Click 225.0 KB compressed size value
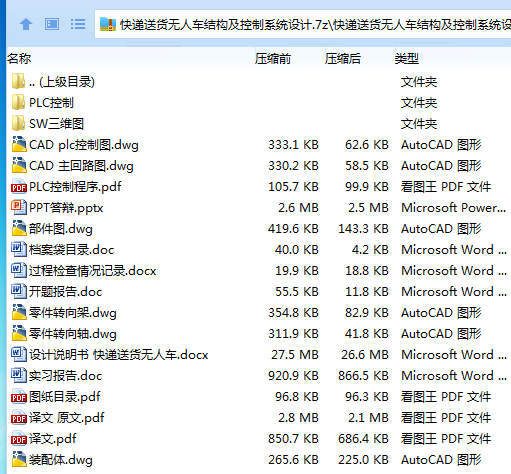 pos(363,460)
